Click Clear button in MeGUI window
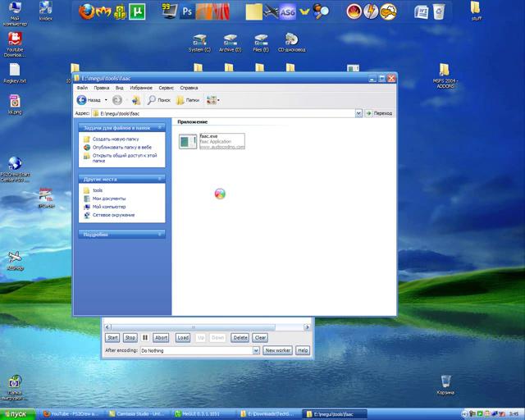 (x=260, y=338)
